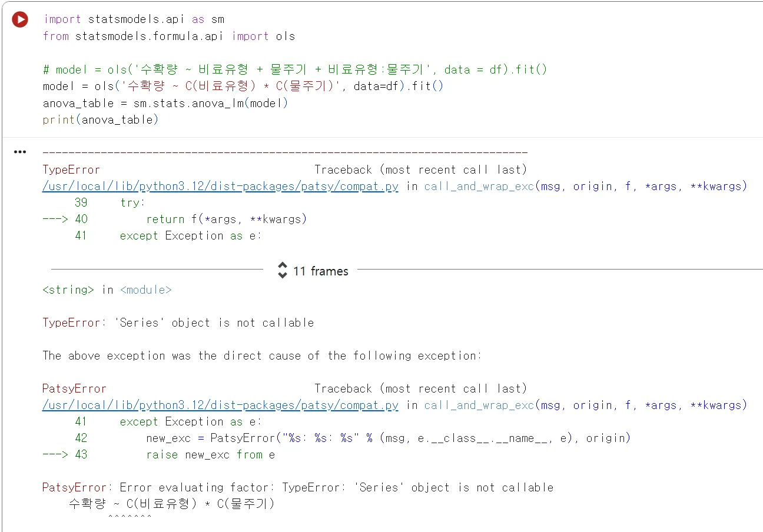Click the anova_table assignment line
Image resolution: width=763 pixels, height=532 pixels.
coord(165,102)
